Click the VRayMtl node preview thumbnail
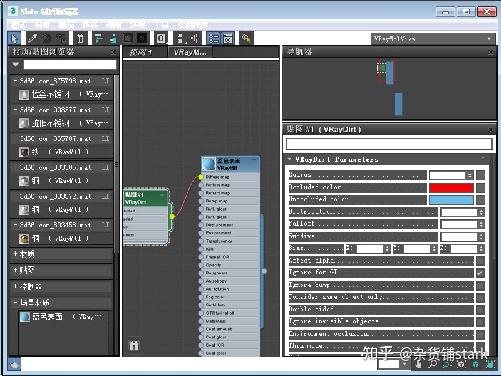The image size is (501, 376). [x=209, y=164]
